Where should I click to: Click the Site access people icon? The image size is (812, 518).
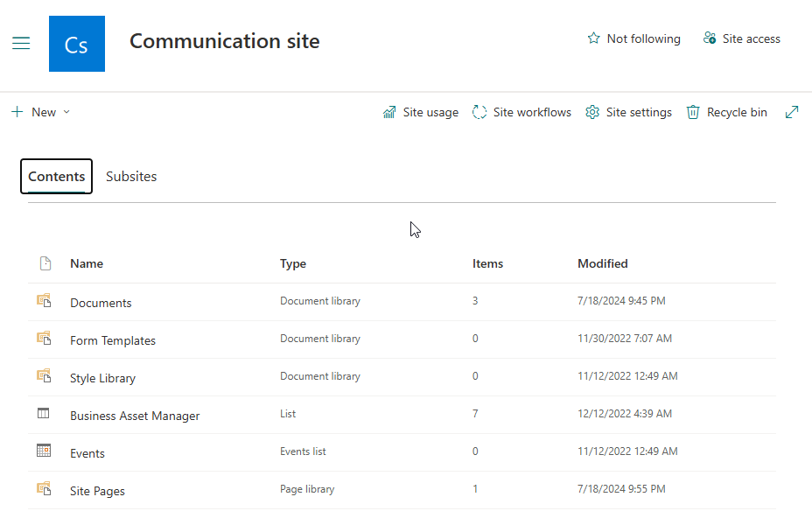point(710,38)
